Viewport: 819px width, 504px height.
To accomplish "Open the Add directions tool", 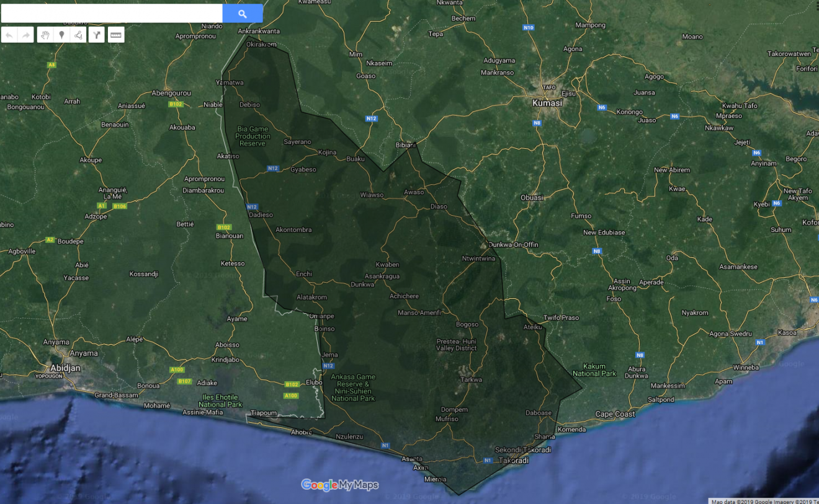I will tap(96, 35).
